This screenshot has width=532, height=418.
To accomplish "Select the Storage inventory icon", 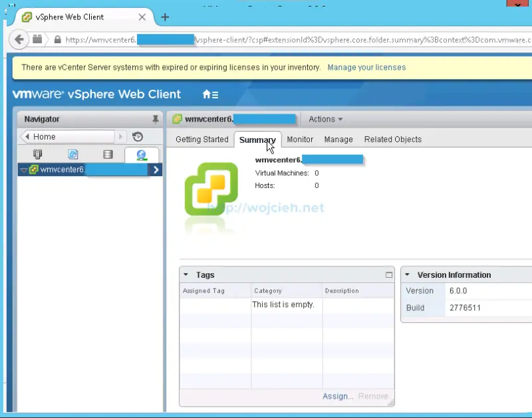I will click(x=108, y=154).
